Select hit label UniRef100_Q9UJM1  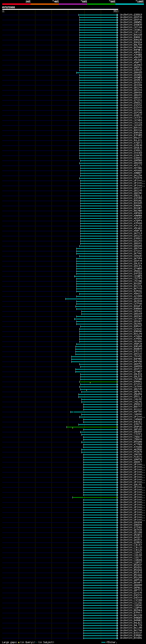click(131, 485)
